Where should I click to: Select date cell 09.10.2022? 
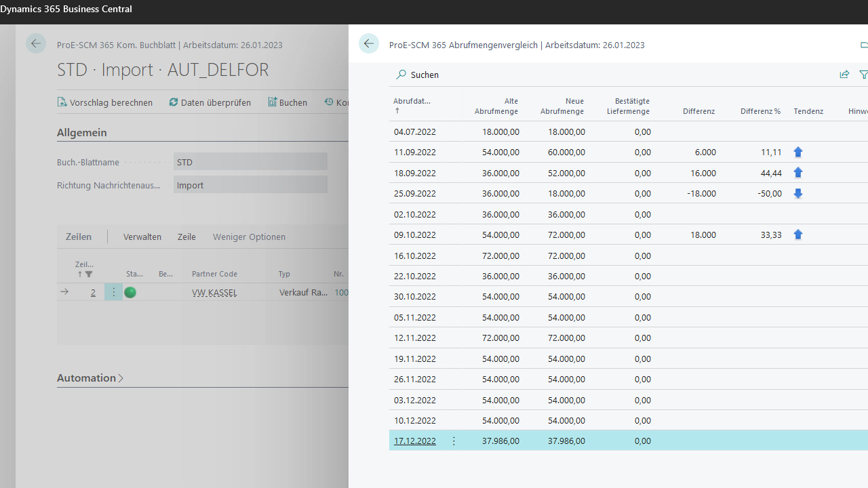pos(415,235)
